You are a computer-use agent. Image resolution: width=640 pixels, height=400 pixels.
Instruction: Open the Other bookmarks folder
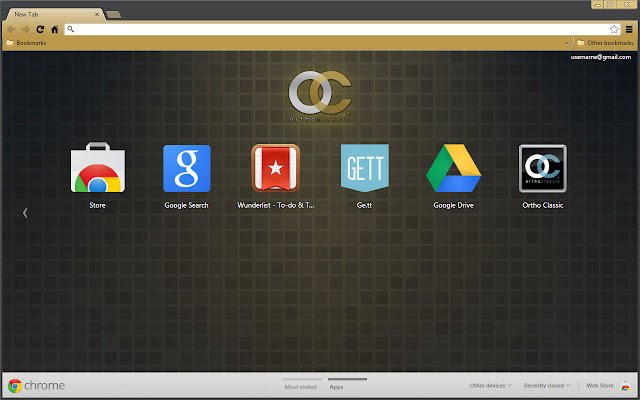click(605, 43)
